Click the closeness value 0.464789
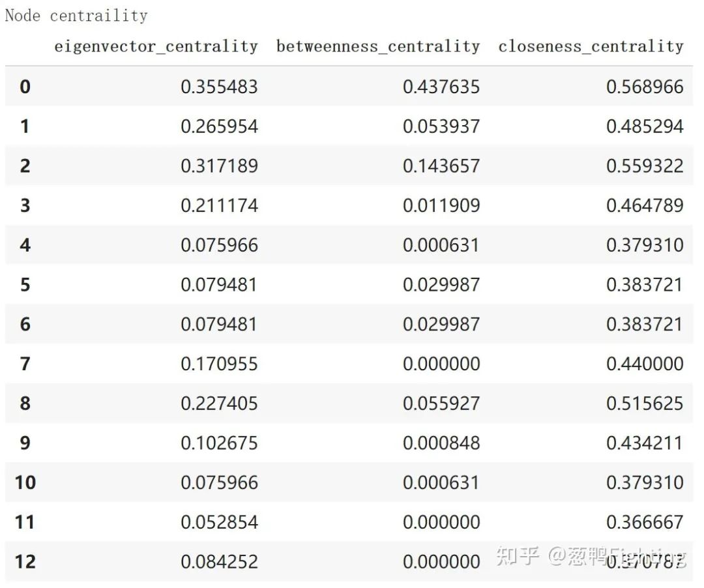 point(645,205)
